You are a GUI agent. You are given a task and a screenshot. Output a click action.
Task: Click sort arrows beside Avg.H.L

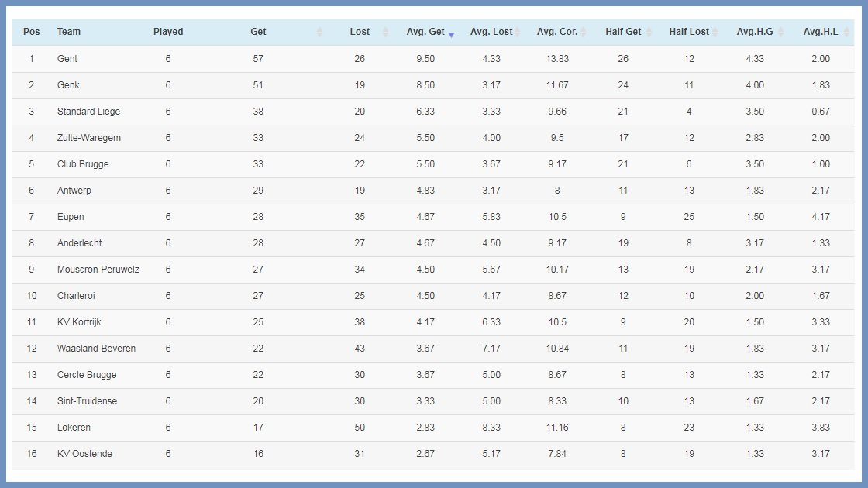[847, 32]
